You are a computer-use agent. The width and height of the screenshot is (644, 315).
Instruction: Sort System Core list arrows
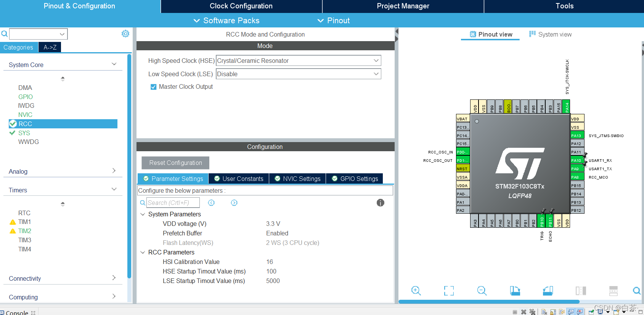tap(63, 79)
